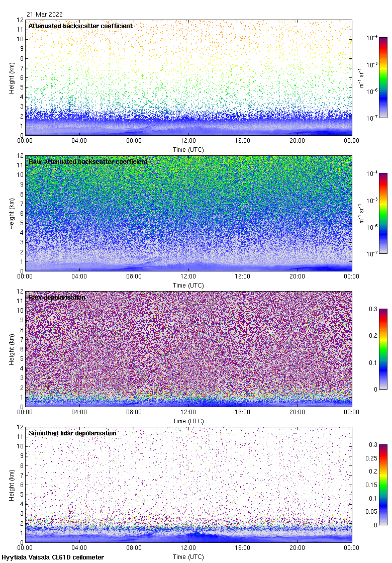This screenshot has height=563, width=392.
Task: Click the Attenuated backscatter coefficient plot area
Action: pos(188,77)
